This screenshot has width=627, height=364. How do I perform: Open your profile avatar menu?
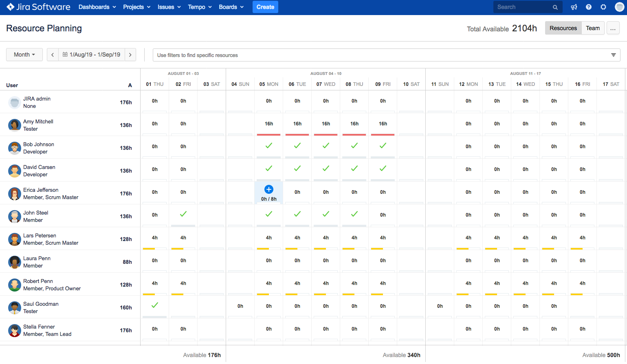(619, 7)
